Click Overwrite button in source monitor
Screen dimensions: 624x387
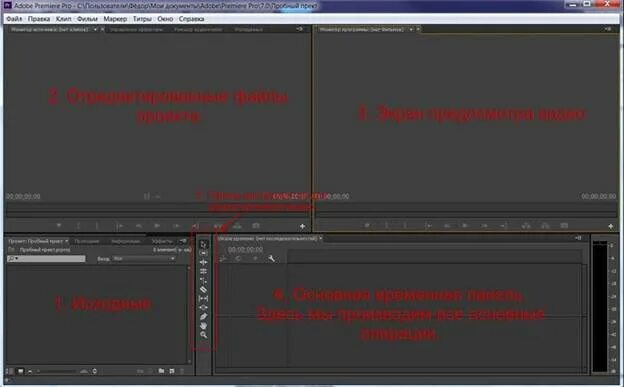pos(237,226)
